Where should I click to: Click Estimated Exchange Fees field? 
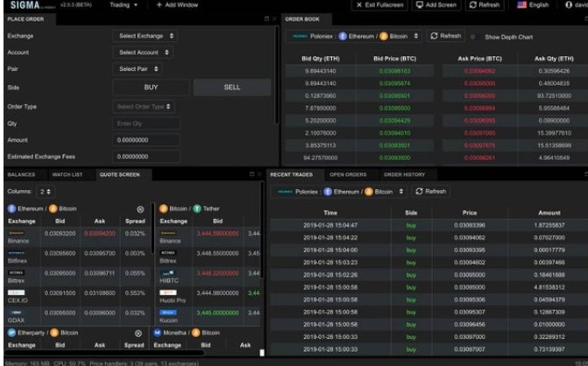146,157
